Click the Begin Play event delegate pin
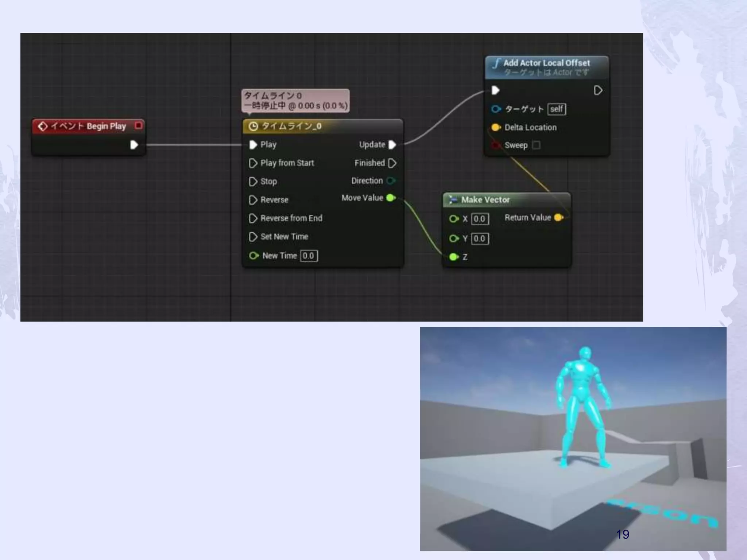 click(138, 125)
